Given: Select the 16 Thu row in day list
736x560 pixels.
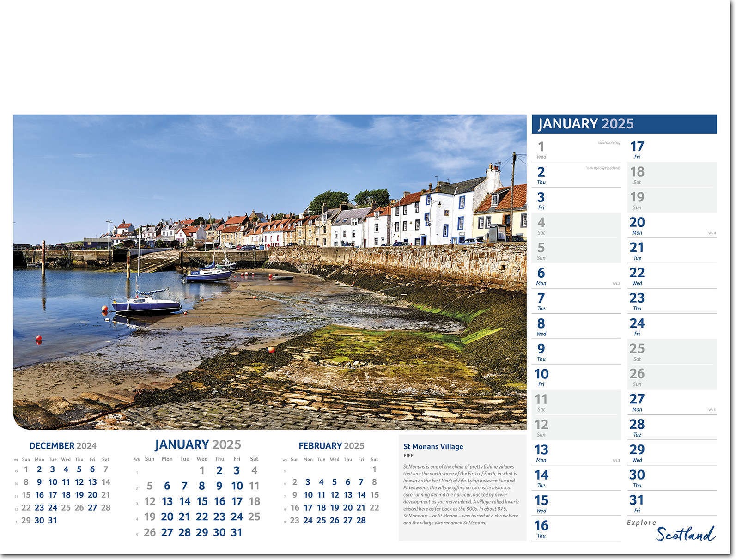Looking at the screenshot, I should (x=576, y=529).
